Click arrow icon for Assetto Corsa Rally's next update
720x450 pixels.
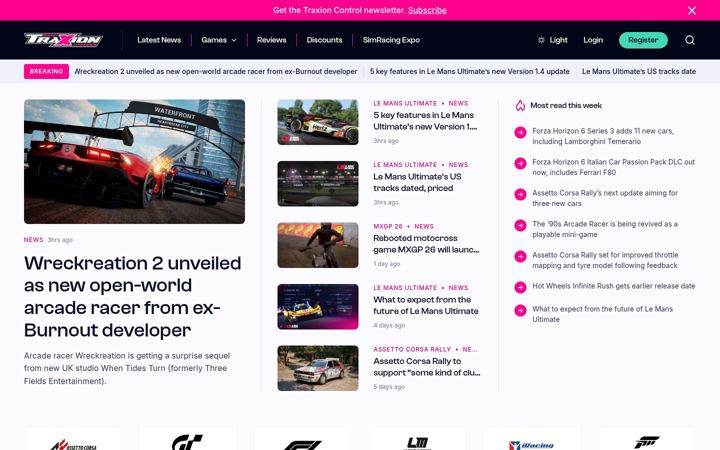click(x=520, y=195)
